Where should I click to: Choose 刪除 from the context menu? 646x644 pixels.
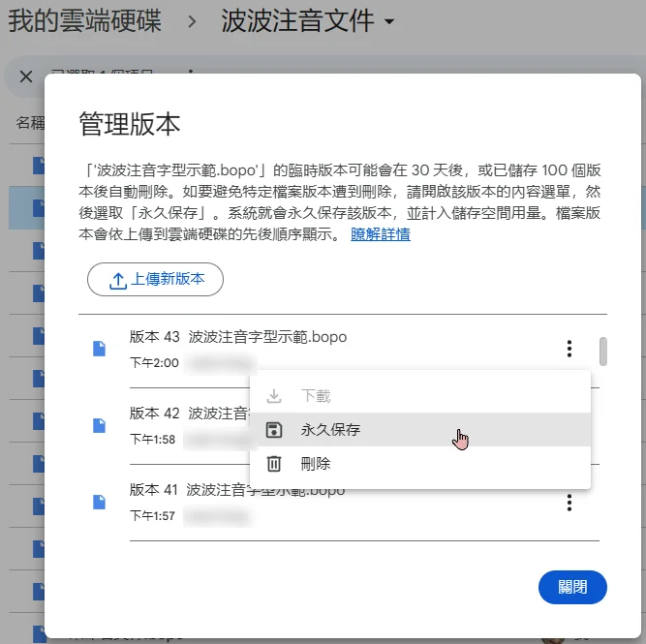click(419, 464)
